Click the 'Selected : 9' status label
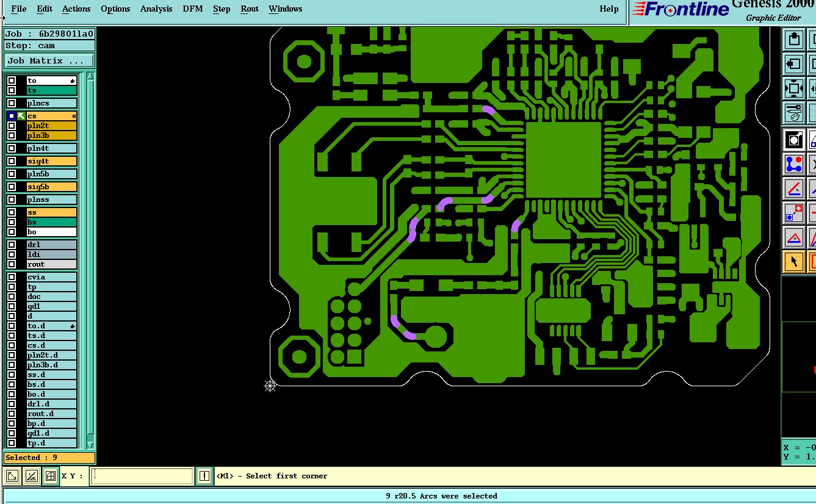Image resolution: width=816 pixels, height=504 pixels. pos(49,458)
